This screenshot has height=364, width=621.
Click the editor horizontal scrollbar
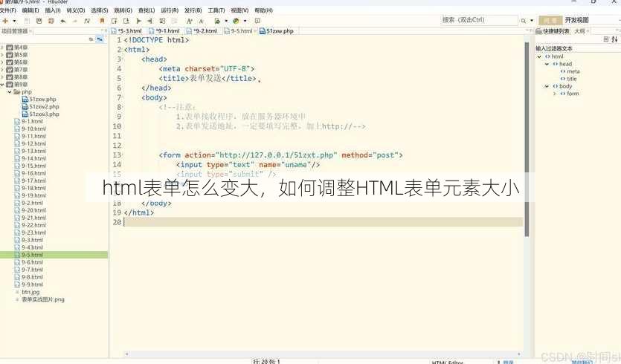tap(323, 354)
